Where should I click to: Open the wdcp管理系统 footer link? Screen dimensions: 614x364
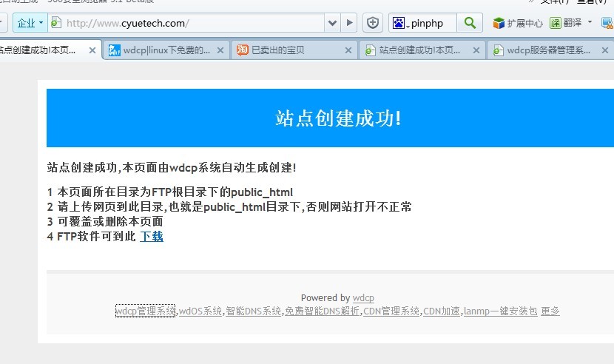(x=145, y=311)
